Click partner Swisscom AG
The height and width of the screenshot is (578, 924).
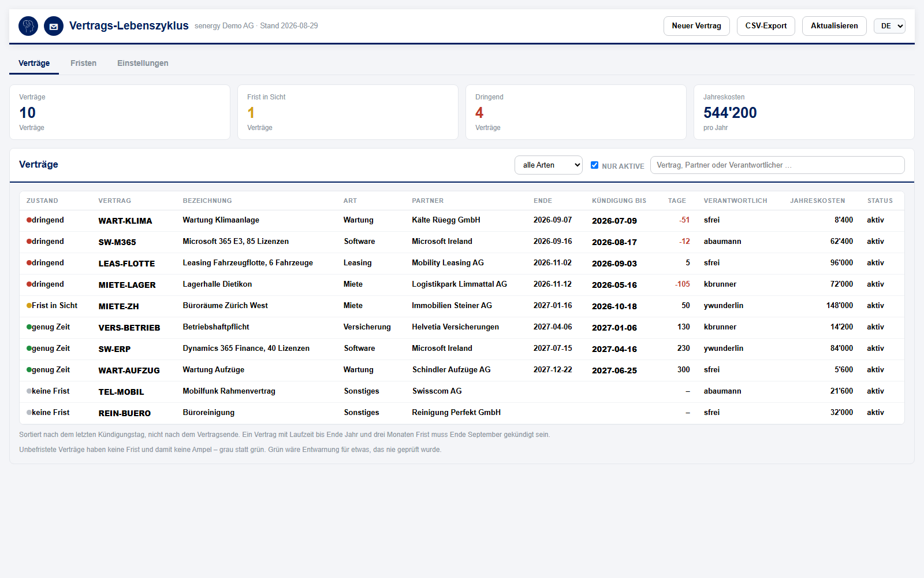(437, 391)
